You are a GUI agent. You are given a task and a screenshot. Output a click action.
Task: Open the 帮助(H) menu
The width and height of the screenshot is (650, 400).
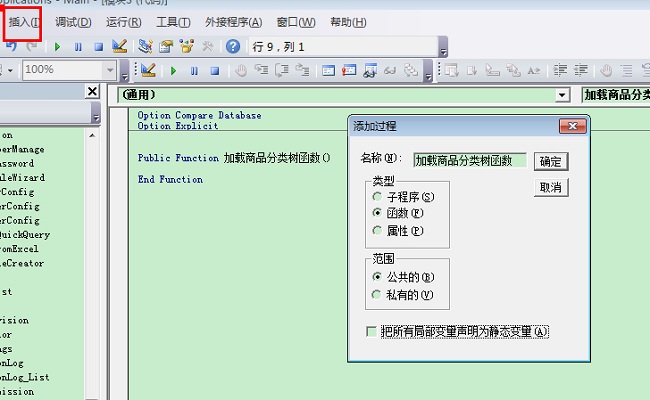(348, 22)
